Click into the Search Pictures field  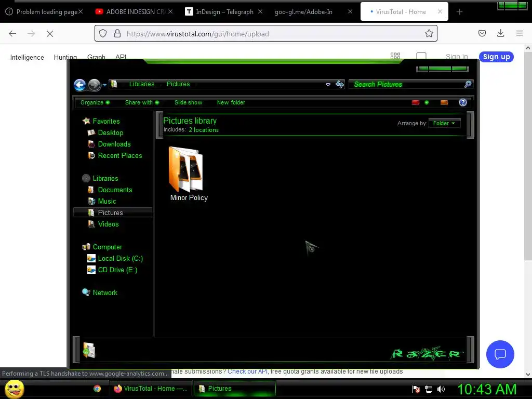click(406, 84)
